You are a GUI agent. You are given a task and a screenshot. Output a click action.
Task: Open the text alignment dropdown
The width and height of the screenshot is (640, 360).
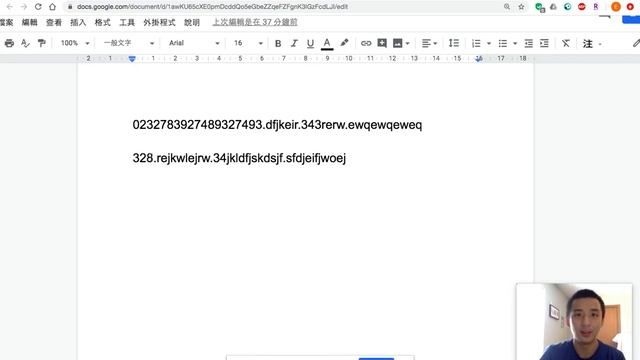[429, 43]
